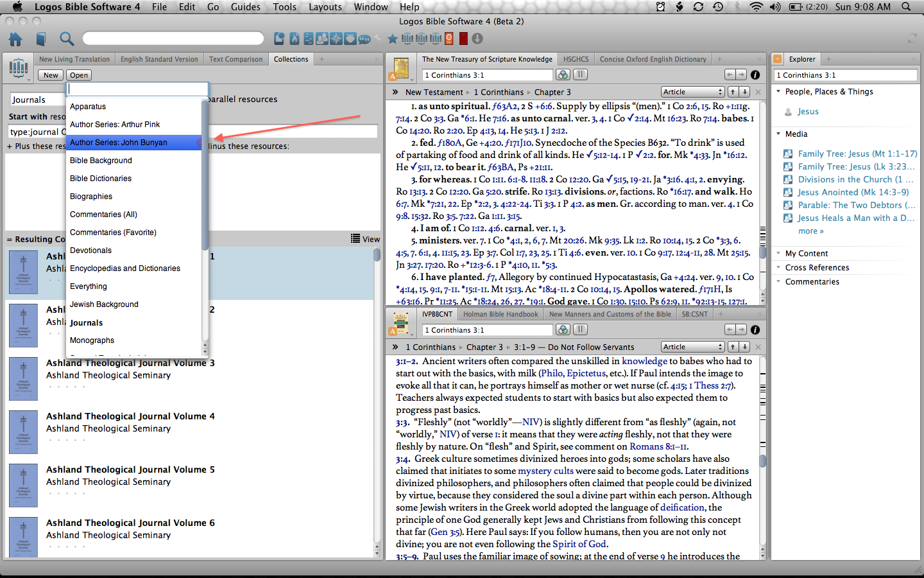Click the flame icon in toolbar
The width and height of the screenshot is (924, 578).
tap(295, 39)
